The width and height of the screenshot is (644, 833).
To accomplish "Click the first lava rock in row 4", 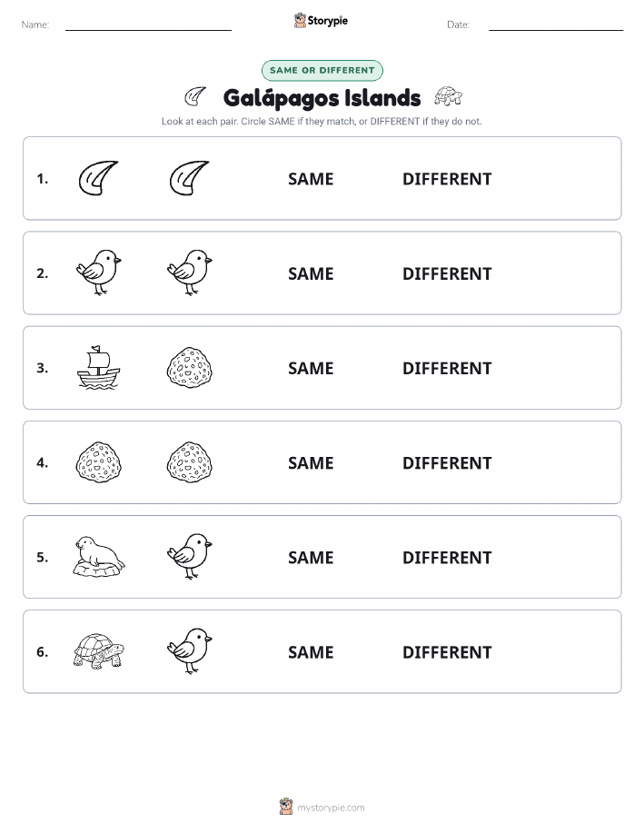I will 99,462.
